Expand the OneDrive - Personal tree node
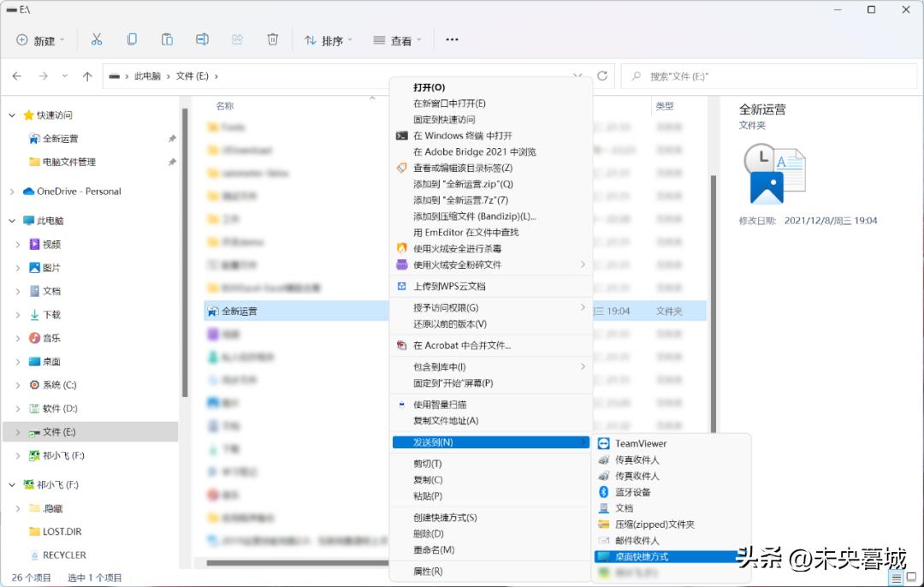Image resolution: width=924 pixels, height=587 pixels. (x=11, y=192)
